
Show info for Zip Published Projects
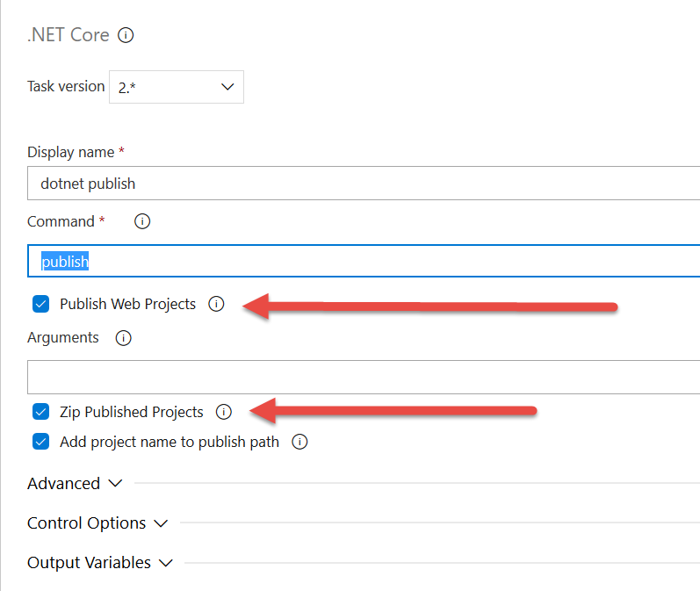click(x=224, y=411)
